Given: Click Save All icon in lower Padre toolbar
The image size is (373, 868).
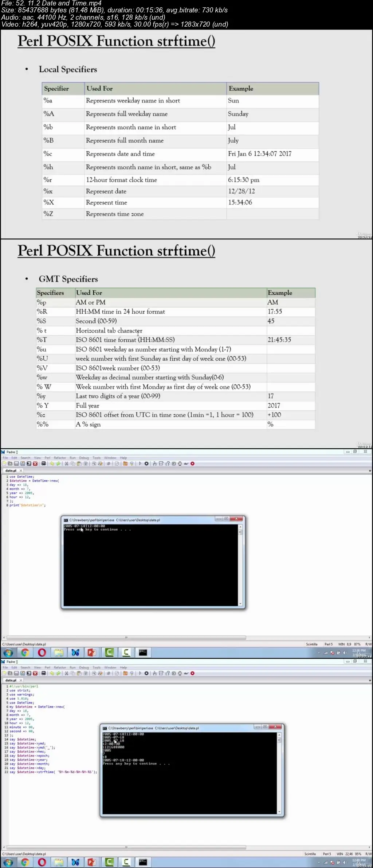Looking at the screenshot, I should (29, 673).
